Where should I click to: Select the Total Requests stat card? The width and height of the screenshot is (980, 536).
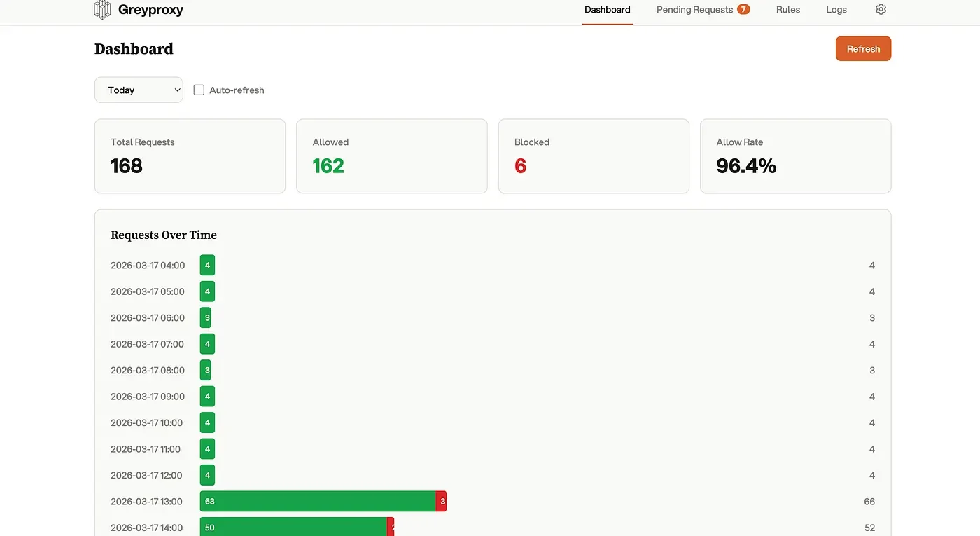(190, 156)
